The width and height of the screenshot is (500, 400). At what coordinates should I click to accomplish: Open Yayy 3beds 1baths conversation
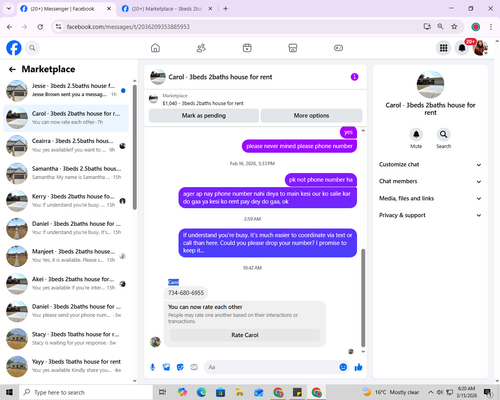66,366
